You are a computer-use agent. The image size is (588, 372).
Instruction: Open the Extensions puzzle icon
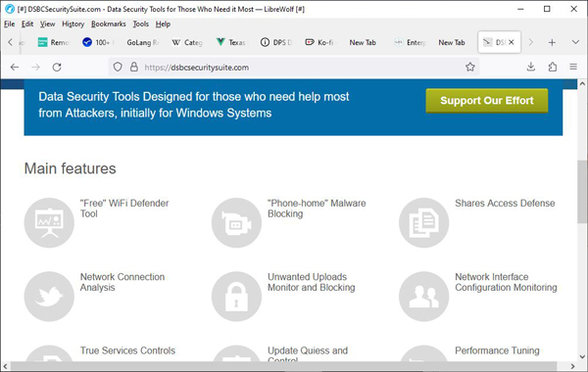coord(552,67)
